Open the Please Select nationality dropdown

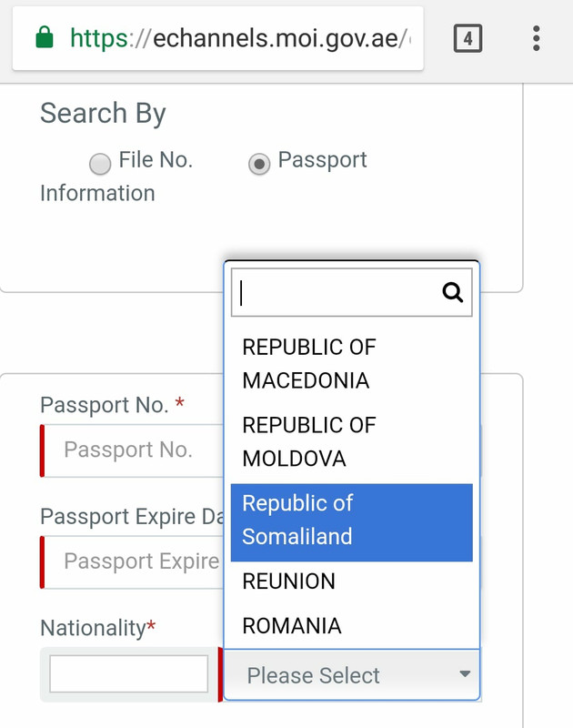352,674
